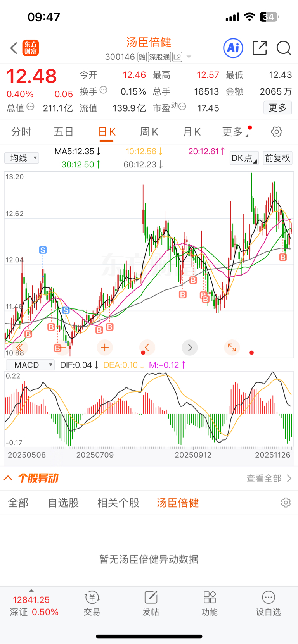Open the Ai assistant icon
298x644 pixels.
[x=233, y=48]
